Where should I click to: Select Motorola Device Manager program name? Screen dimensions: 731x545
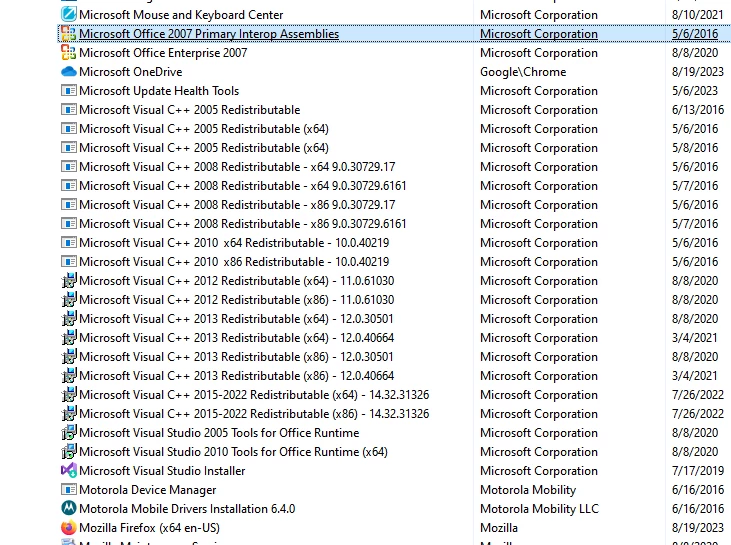coord(147,490)
